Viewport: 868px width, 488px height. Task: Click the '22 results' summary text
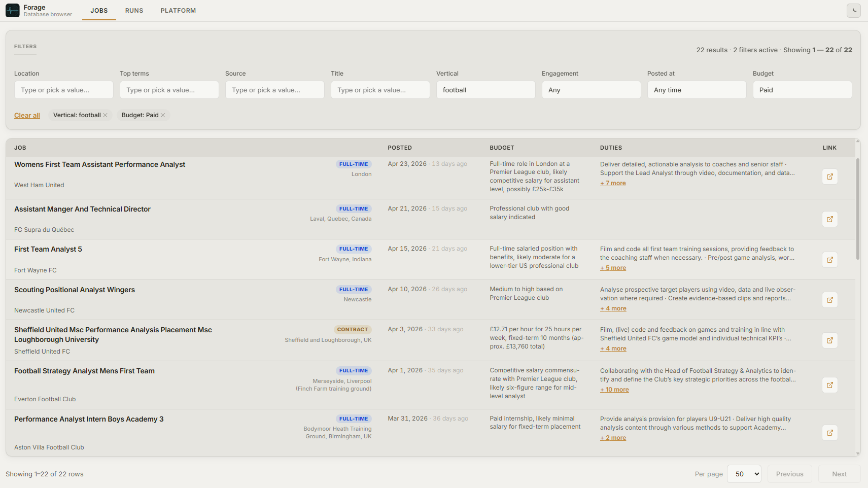click(x=712, y=50)
